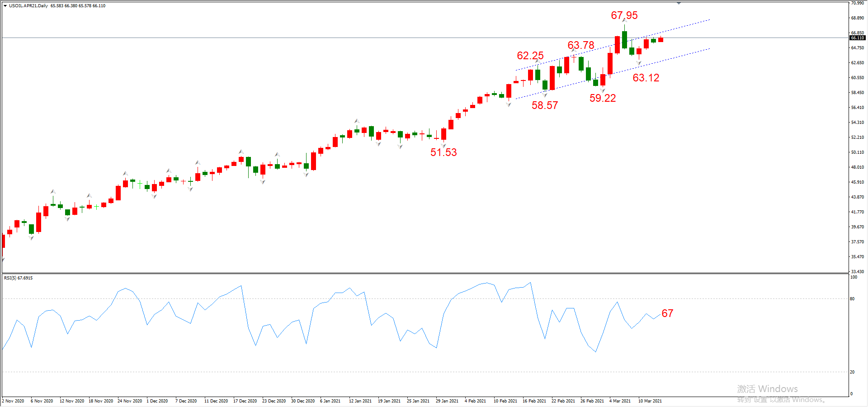868x407 pixels.
Task: Click the up fractal arrow above 67.95 candle
Action: coord(624,21)
